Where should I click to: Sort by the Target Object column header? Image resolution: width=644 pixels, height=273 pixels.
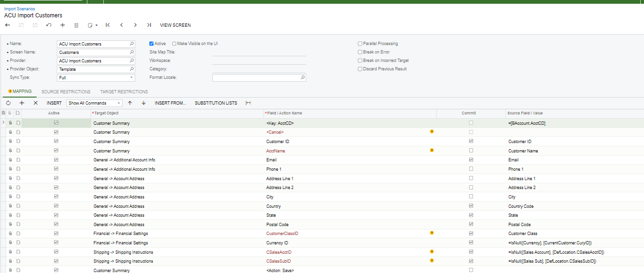(178, 113)
